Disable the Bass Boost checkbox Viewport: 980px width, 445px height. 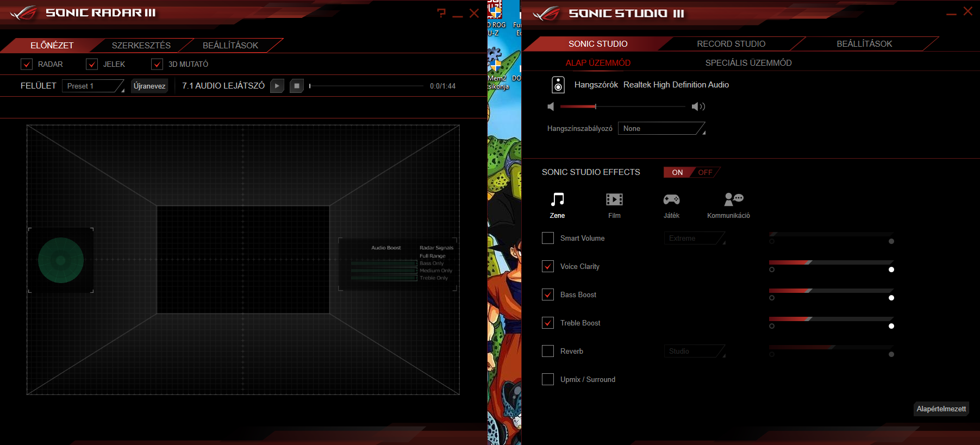point(548,294)
